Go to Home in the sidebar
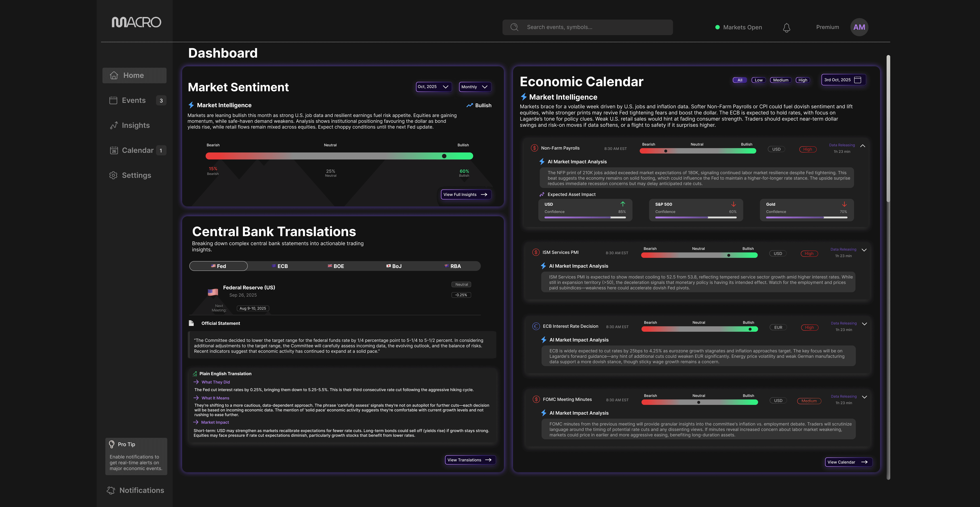980x507 pixels. [x=134, y=75]
